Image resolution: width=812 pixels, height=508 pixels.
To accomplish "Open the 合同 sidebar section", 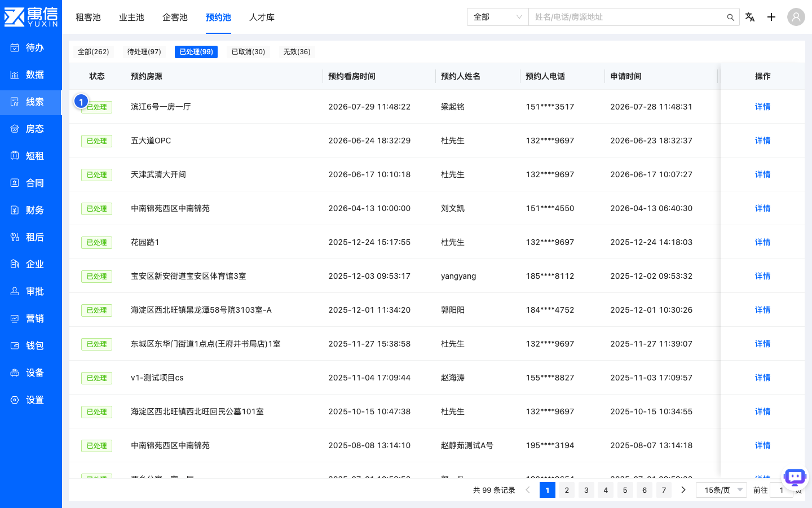I will [x=31, y=183].
